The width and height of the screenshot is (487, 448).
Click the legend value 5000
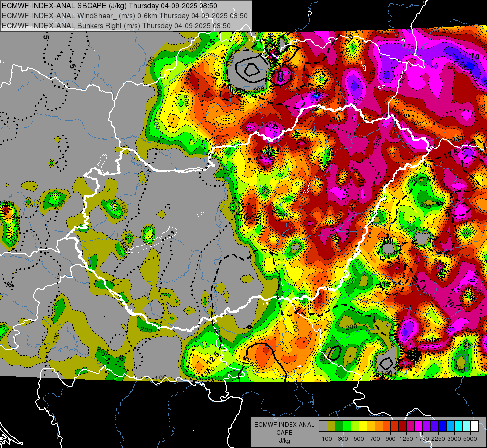click(470, 439)
